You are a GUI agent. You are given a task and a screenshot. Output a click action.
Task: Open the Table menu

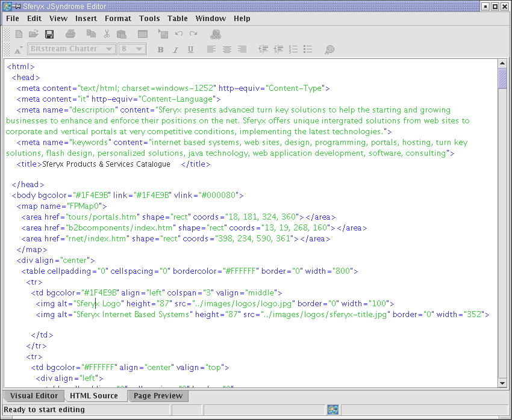[178, 19]
